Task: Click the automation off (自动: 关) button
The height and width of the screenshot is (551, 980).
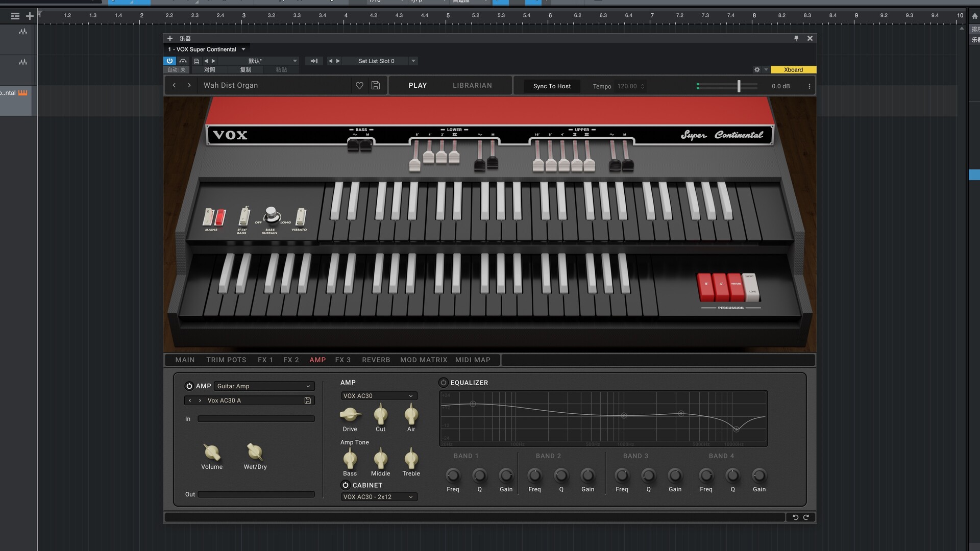Action: (x=177, y=70)
